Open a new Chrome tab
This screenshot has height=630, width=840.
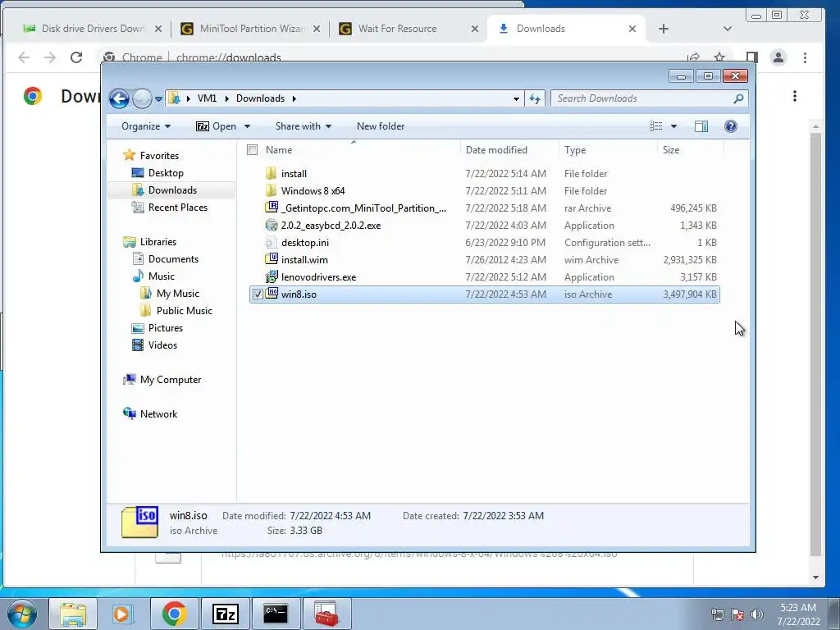pyautogui.click(x=663, y=29)
